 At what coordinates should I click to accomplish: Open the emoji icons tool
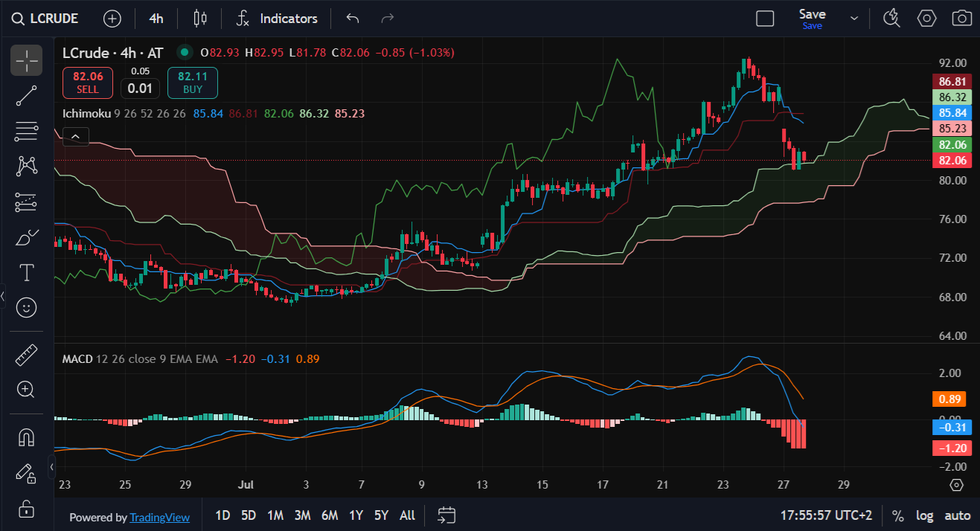26,307
